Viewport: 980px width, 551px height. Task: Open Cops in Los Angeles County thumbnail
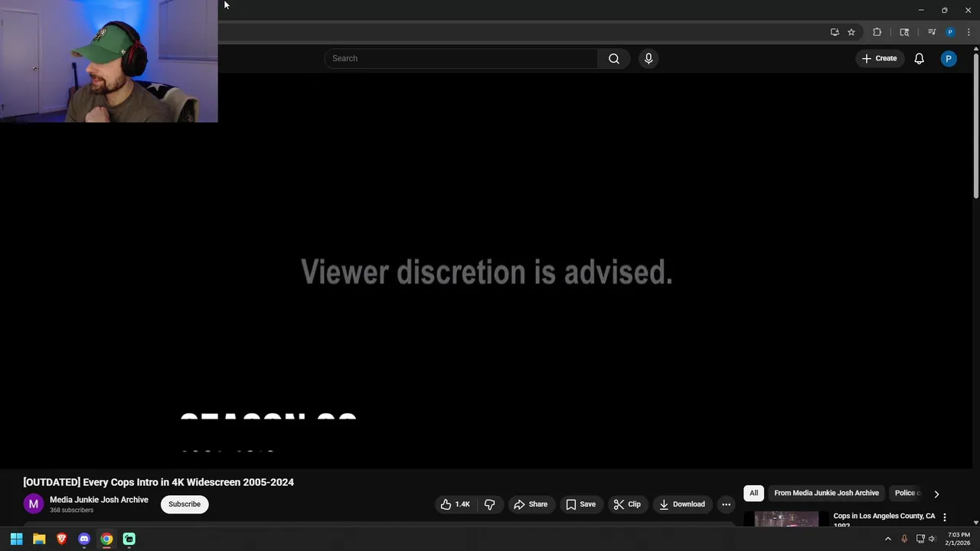(786, 520)
